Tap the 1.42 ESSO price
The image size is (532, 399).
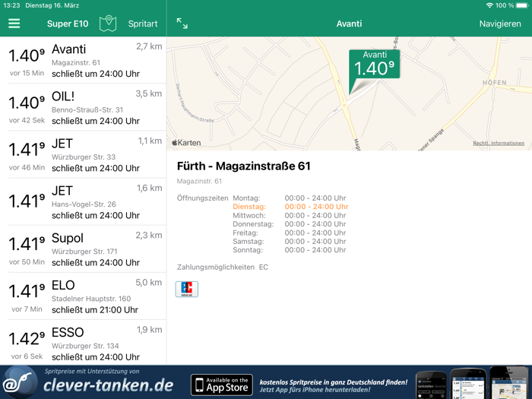tap(27, 339)
